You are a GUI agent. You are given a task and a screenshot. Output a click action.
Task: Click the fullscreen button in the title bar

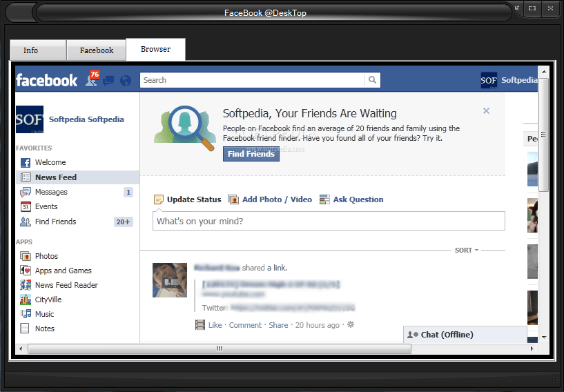click(x=532, y=8)
